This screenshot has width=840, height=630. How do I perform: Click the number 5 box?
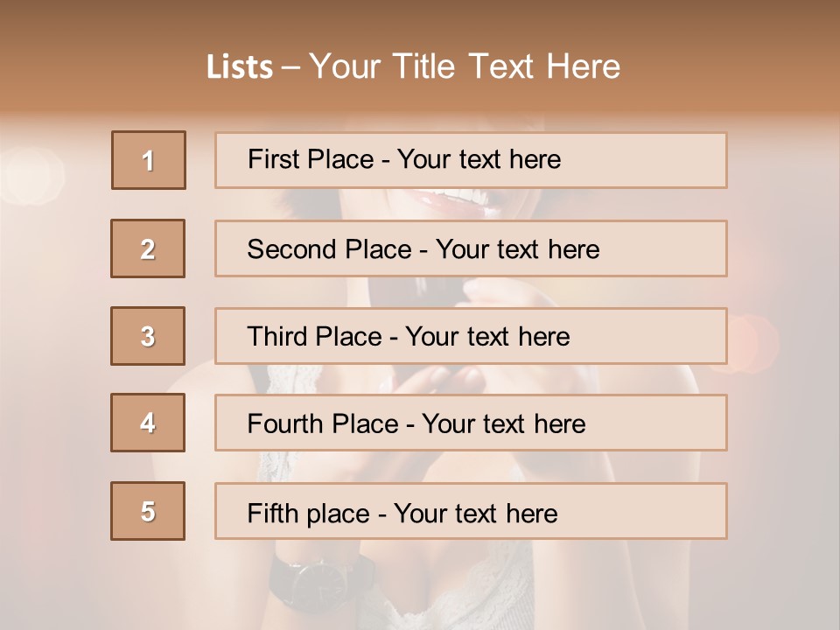tap(148, 511)
